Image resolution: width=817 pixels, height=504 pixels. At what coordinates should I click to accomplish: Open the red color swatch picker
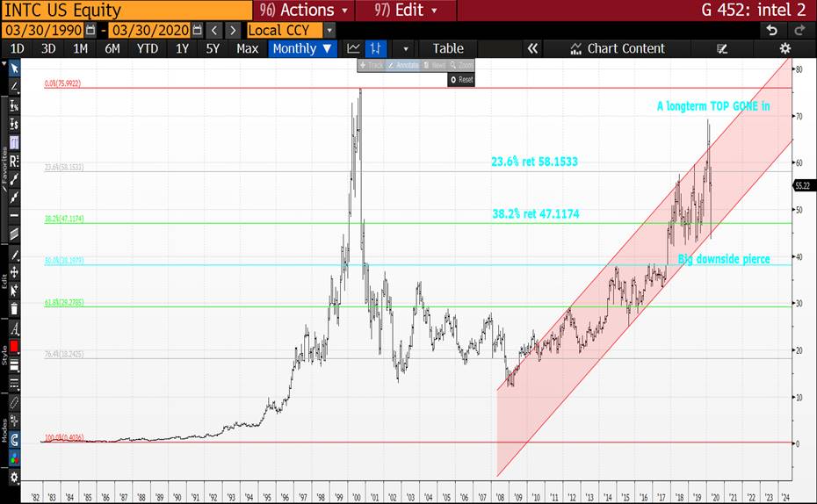click(x=14, y=347)
